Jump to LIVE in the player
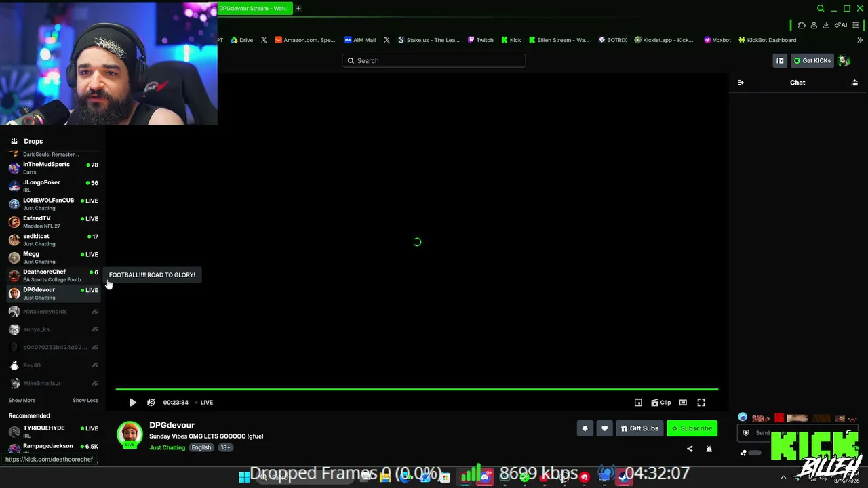868x488 pixels. [203, 403]
